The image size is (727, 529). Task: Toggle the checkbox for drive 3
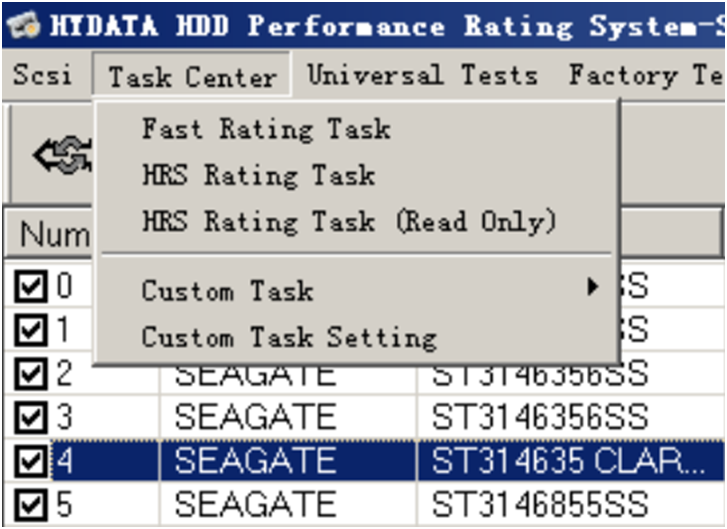(31, 417)
